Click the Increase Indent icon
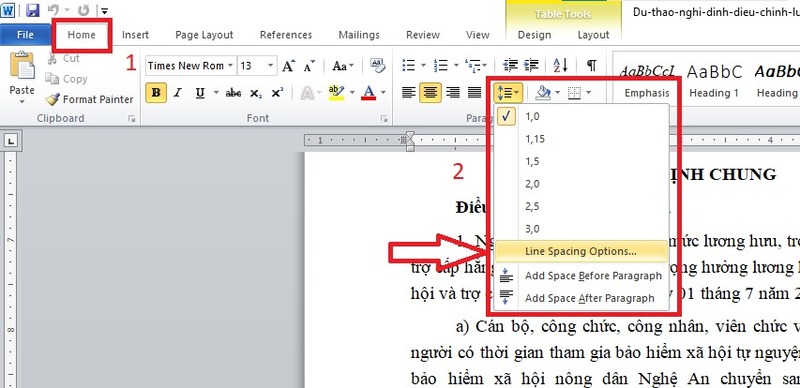Screen dimensions: 800x388 (531, 65)
